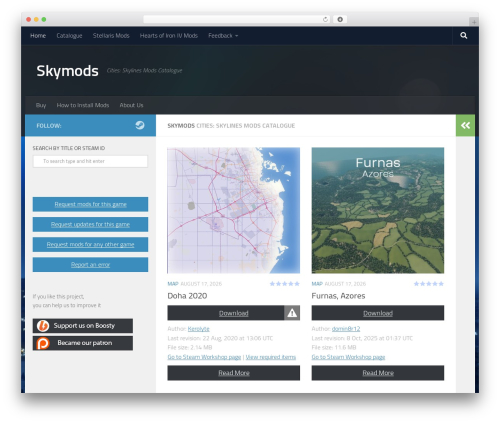Click Request mods for any other game button
This screenshot has width=500, height=423.
(x=90, y=244)
